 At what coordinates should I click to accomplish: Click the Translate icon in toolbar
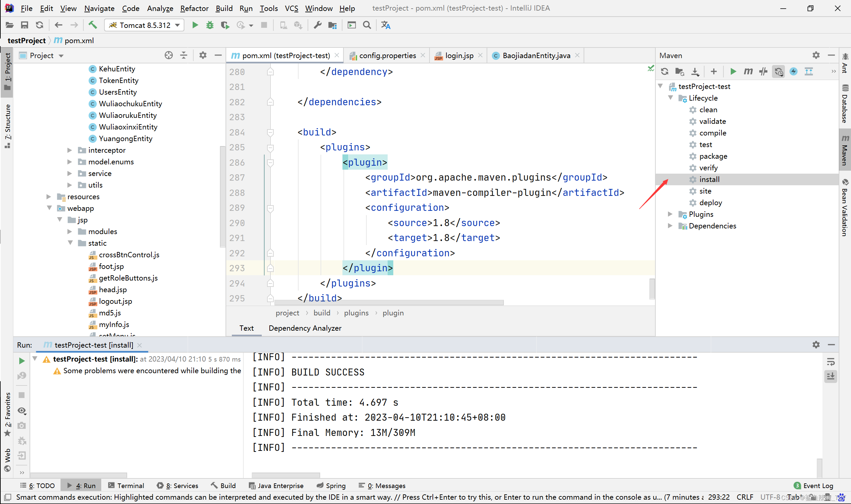tap(386, 25)
